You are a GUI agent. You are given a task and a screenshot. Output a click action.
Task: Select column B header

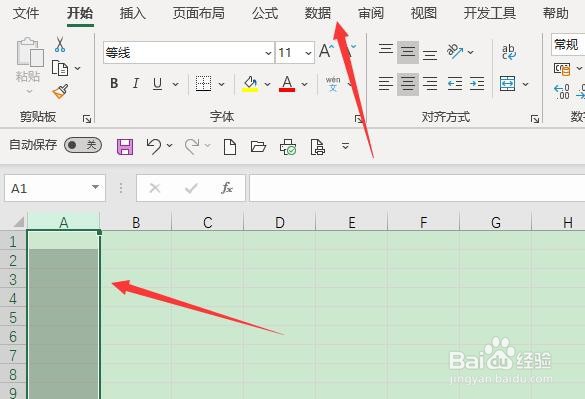[x=136, y=222]
